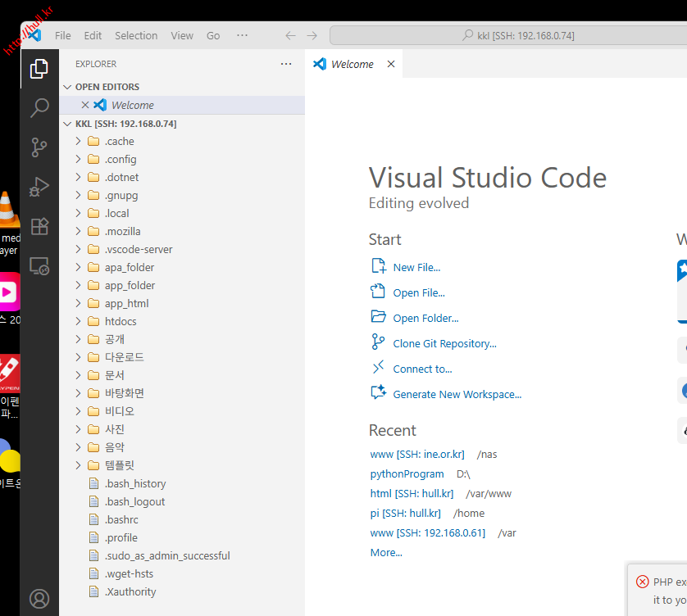The height and width of the screenshot is (616, 687).
Task: Click the command center search box
Action: pyautogui.click(x=508, y=35)
